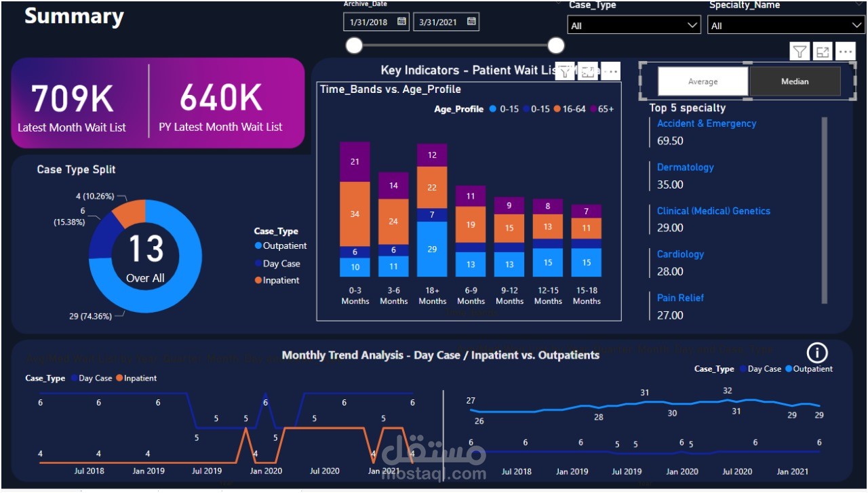Image resolution: width=868 pixels, height=493 pixels.
Task: Select Accident & Emergency specialty
Action: click(x=707, y=123)
